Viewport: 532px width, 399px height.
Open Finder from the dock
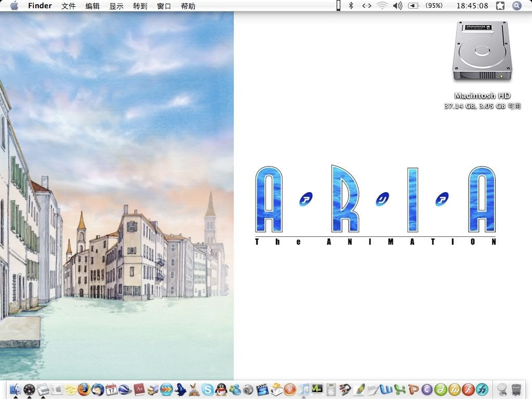pos(16,390)
